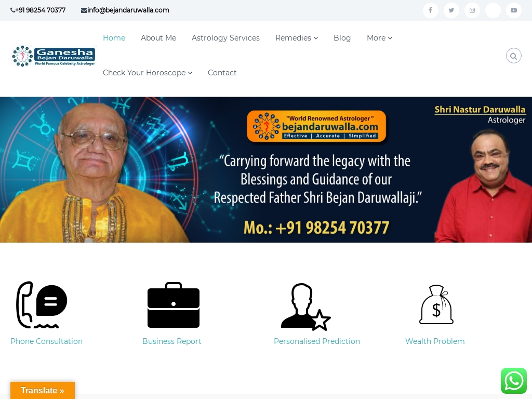Click the Wealth Problem money bag icon
This screenshot has width=532, height=399.
click(x=436, y=304)
